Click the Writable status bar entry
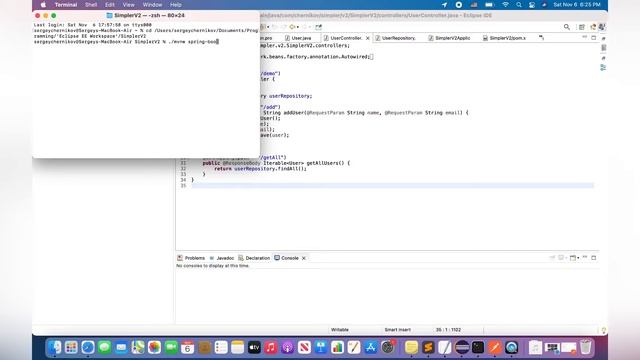The width and height of the screenshot is (640, 360). click(x=340, y=330)
